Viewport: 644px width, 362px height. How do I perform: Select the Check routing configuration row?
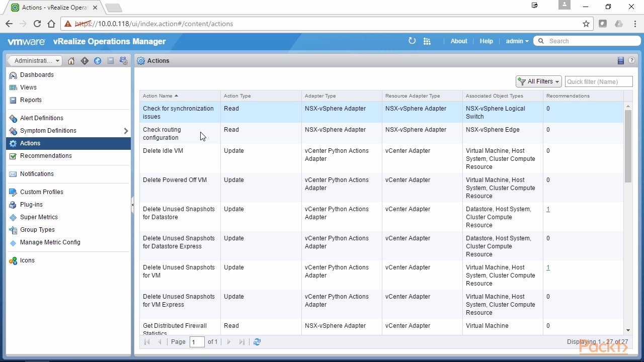point(381,133)
